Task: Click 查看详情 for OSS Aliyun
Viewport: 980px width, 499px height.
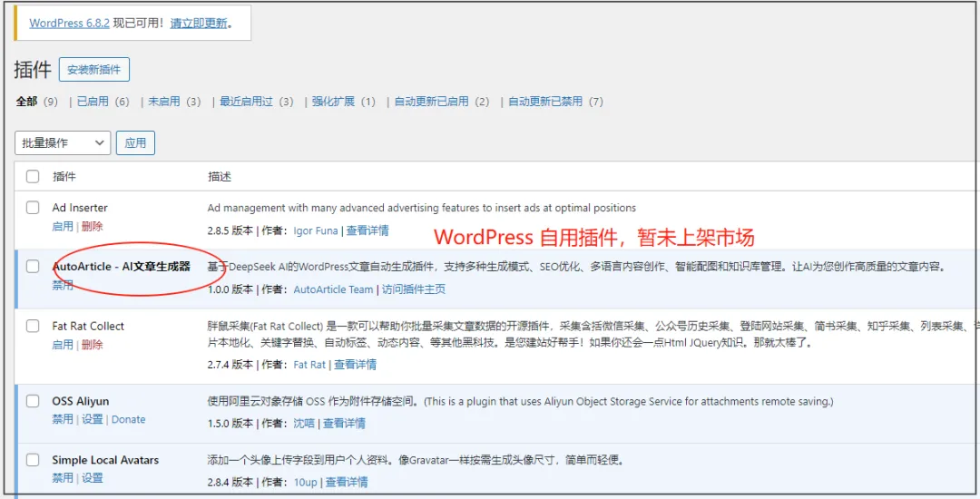Action: 345,423
